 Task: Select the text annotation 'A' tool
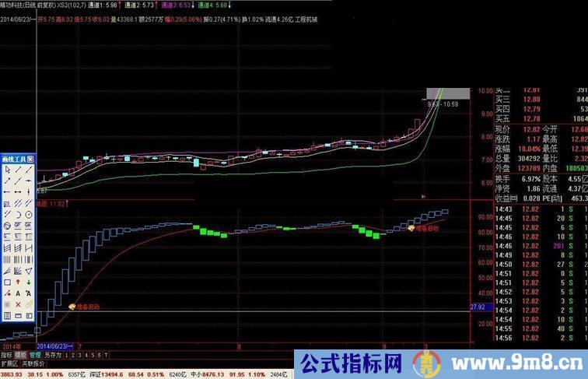pyautogui.click(x=18, y=293)
